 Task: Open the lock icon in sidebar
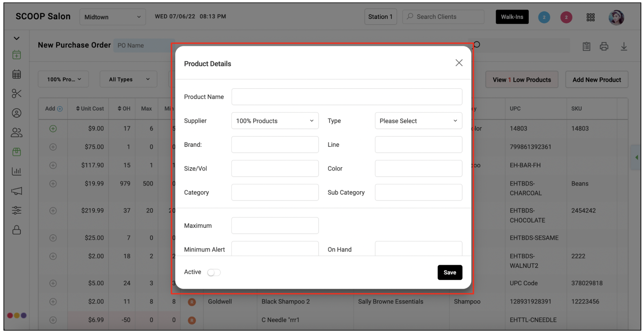16,230
